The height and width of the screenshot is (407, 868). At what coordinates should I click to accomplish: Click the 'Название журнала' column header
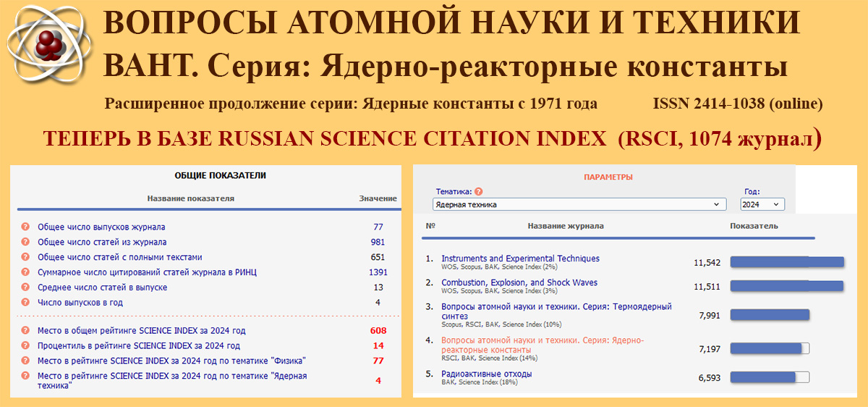565,226
